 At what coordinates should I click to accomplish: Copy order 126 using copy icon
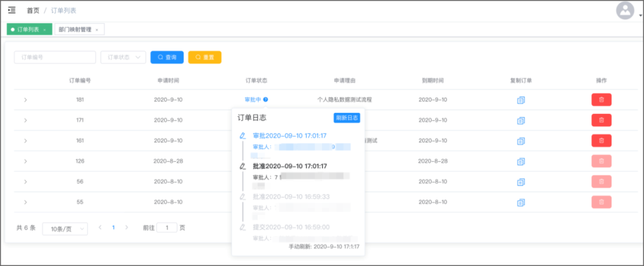click(x=521, y=161)
